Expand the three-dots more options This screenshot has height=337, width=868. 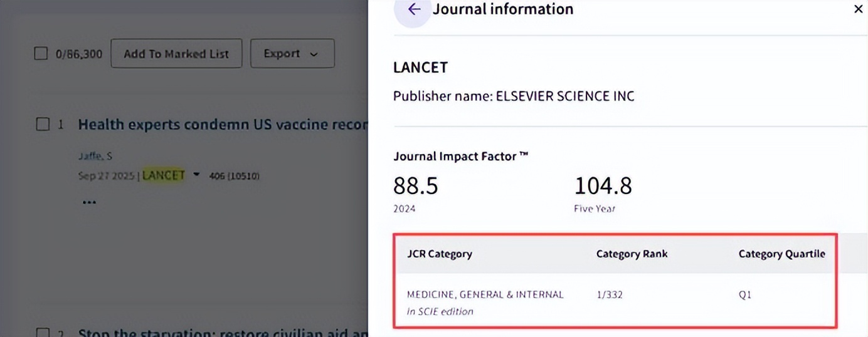[90, 202]
